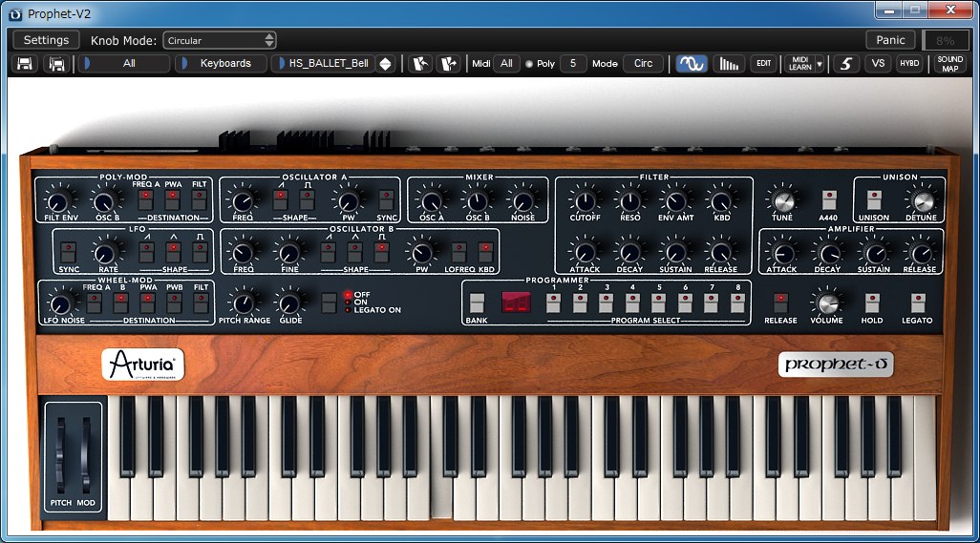
Task: Click the 8% CPU meter
Action: click(x=945, y=41)
